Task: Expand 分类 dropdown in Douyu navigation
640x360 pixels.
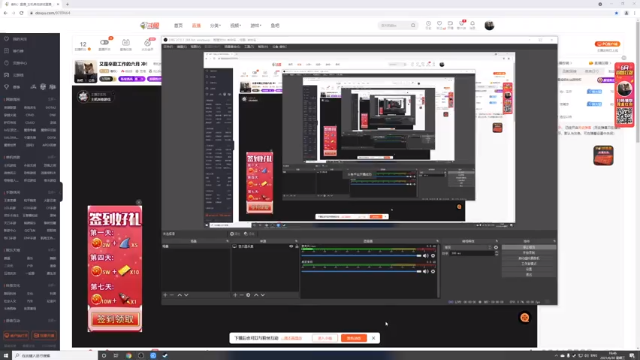Action: point(215,25)
